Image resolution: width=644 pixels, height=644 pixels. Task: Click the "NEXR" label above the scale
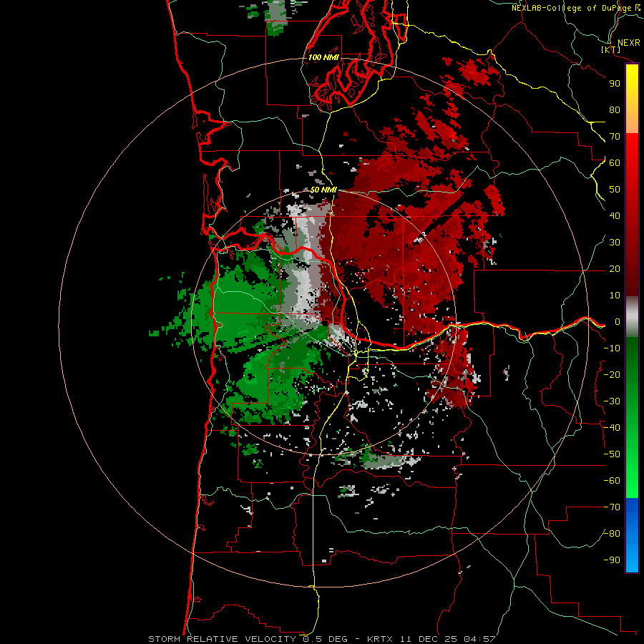[628, 43]
